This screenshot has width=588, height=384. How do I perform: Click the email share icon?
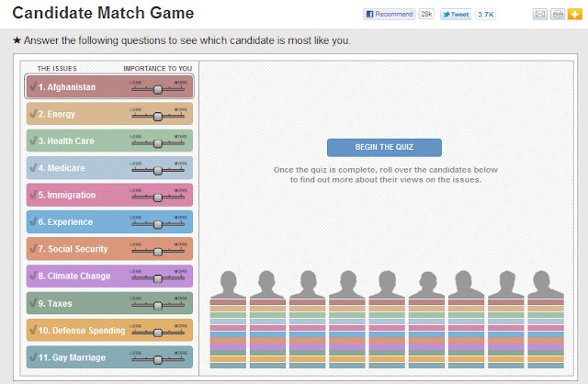pos(539,15)
